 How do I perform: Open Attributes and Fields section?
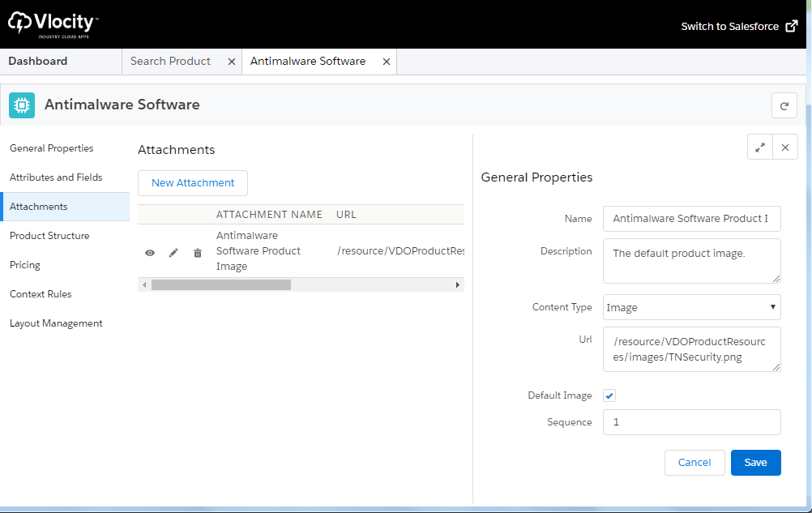pos(56,177)
